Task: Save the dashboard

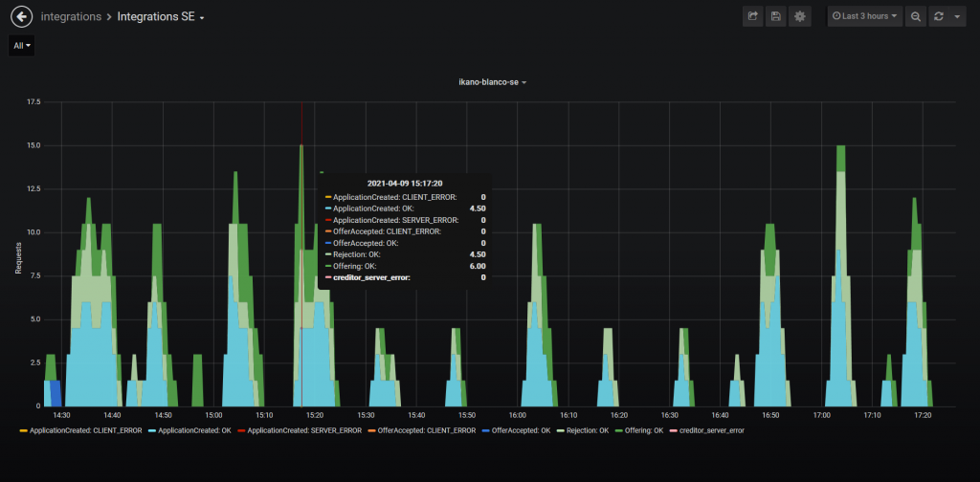Action: click(x=776, y=16)
